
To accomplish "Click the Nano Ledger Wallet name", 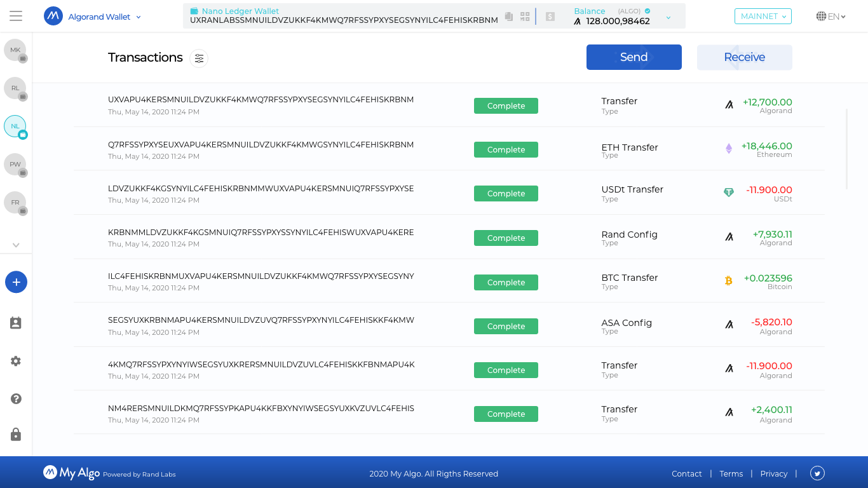I will point(240,11).
